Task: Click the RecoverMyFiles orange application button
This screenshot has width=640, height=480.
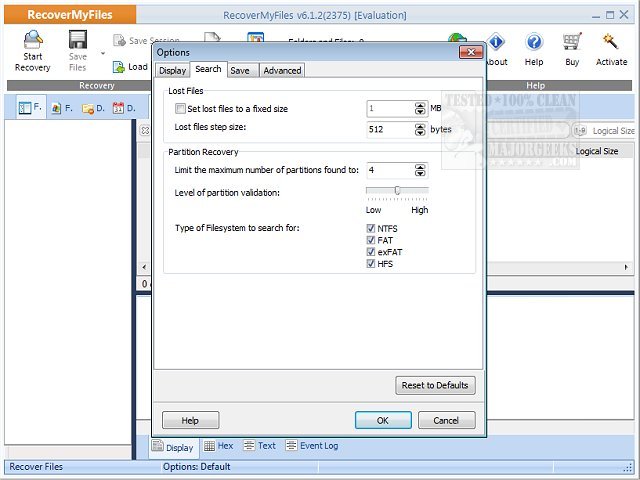Action: (x=70, y=15)
